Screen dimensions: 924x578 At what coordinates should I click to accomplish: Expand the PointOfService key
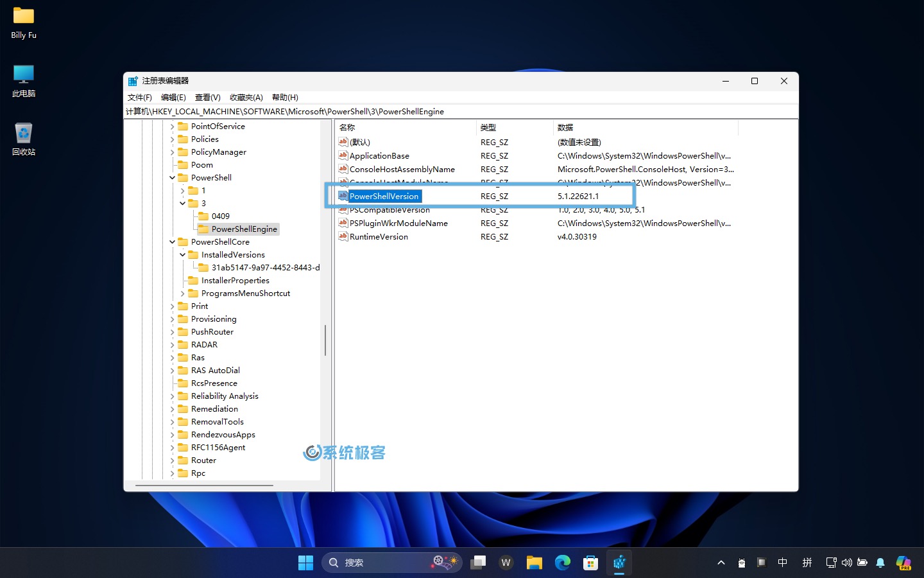(173, 127)
